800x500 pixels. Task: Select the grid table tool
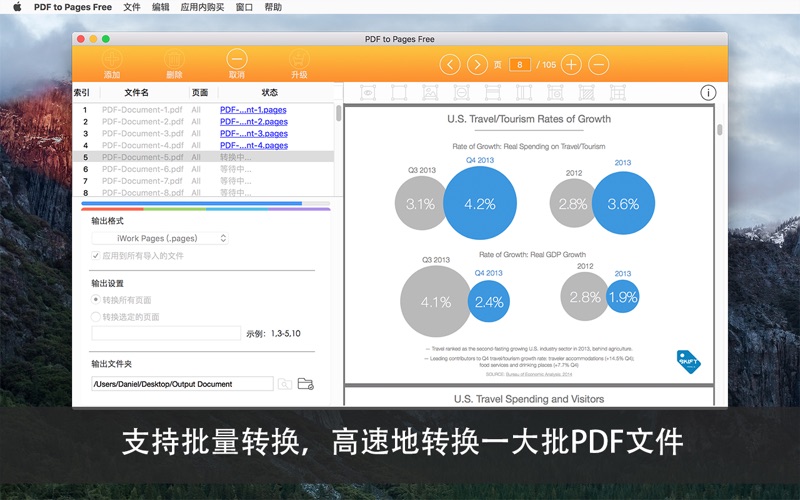[618, 92]
